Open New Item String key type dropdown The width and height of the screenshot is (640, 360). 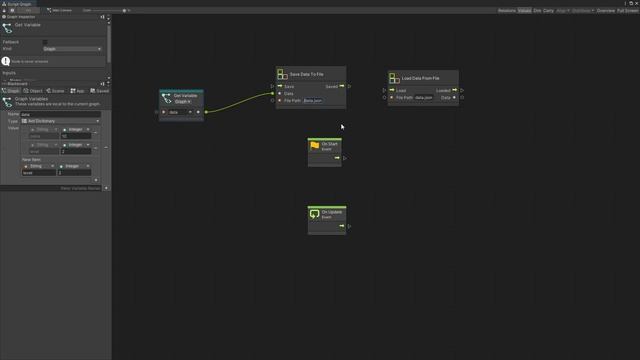pos(39,166)
